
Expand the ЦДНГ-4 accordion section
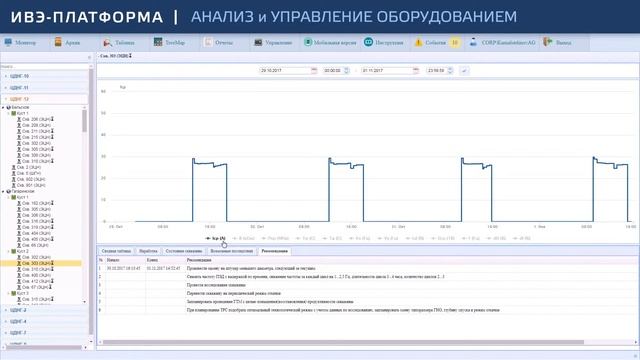(x=44, y=322)
